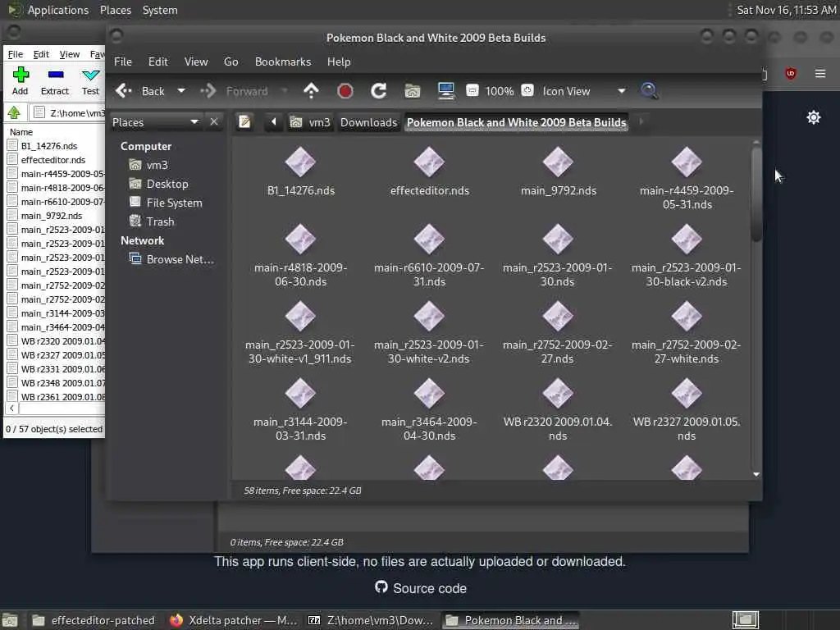
Task: Click the file manager vertical scrollbar
Action: click(x=756, y=194)
